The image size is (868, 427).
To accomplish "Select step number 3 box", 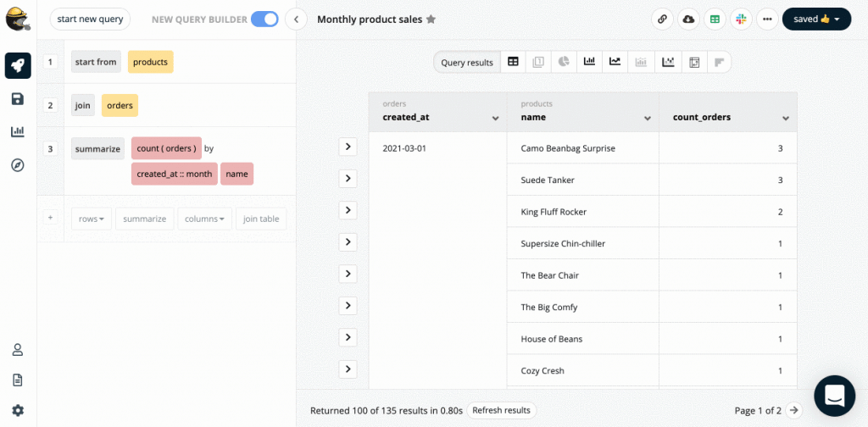I will tap(50, 148).
